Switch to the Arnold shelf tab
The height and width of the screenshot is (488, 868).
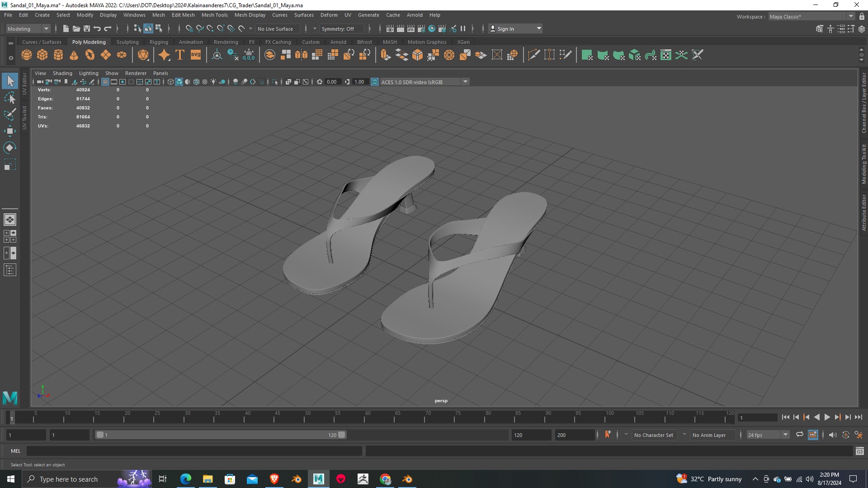point(338,42)
